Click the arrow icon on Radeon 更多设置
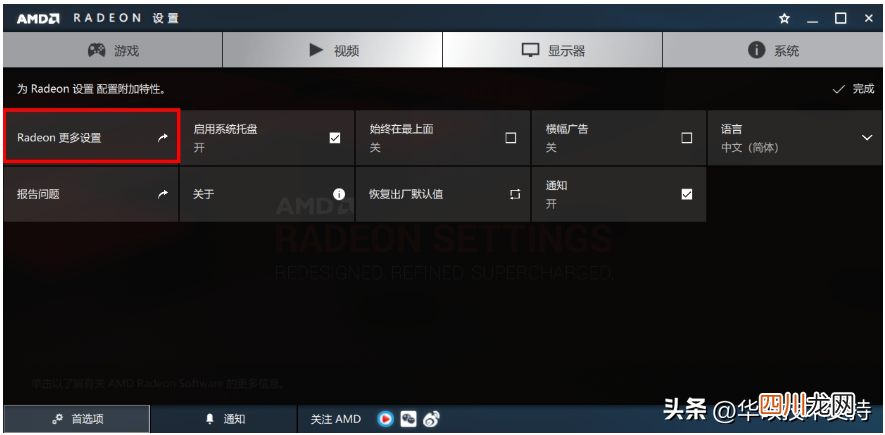The height and width of the screenshot is (435, 885). 163,138
